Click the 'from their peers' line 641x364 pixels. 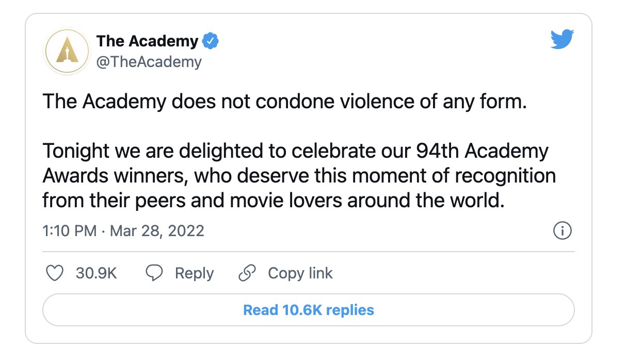(273, 200)
